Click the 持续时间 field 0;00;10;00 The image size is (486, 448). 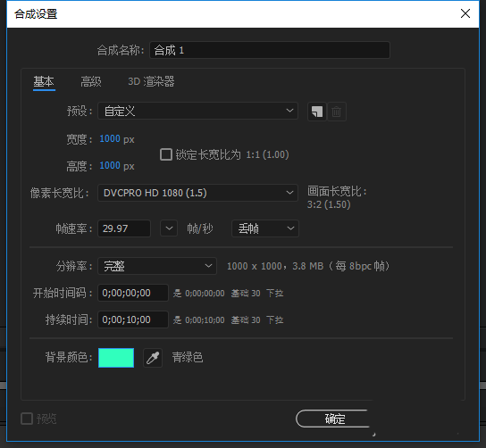pyautogui.click(x=133, y=319)
